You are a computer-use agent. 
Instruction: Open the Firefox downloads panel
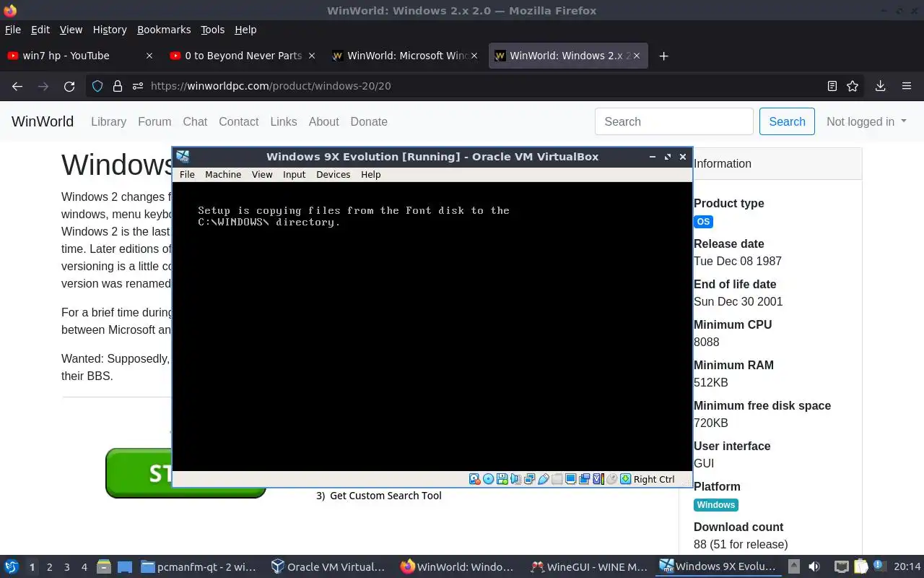point(880,86)
